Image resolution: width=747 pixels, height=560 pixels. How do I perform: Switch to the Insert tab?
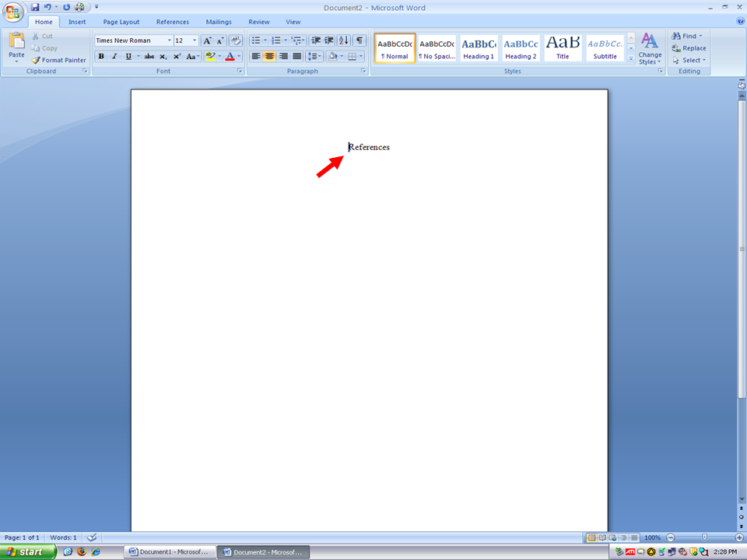click(77, 22)
